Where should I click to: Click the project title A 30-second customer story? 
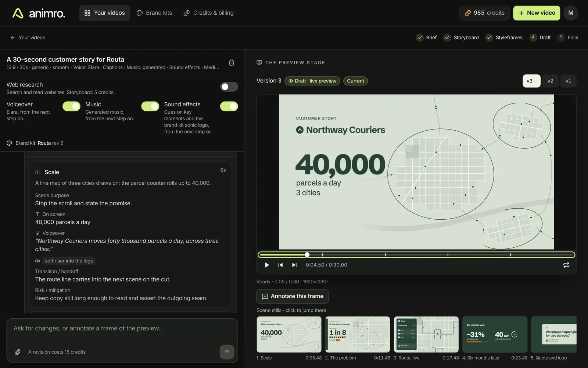click(65, 60)
